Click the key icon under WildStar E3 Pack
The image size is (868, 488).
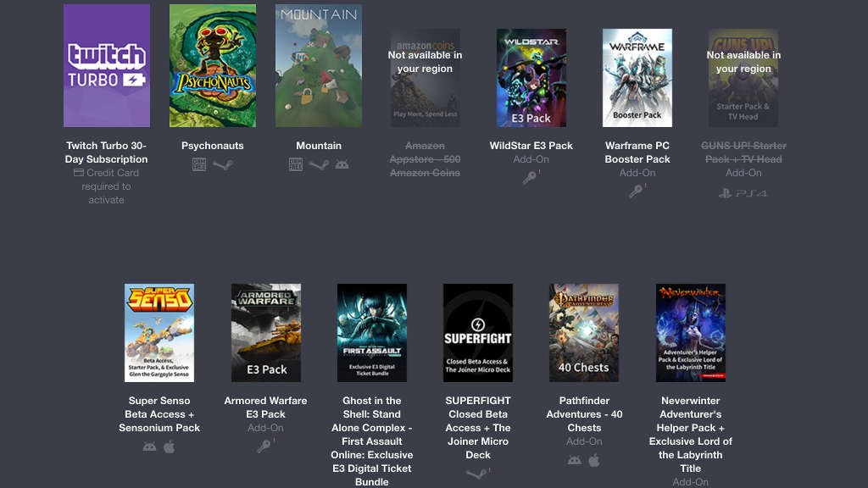(531, 178)
